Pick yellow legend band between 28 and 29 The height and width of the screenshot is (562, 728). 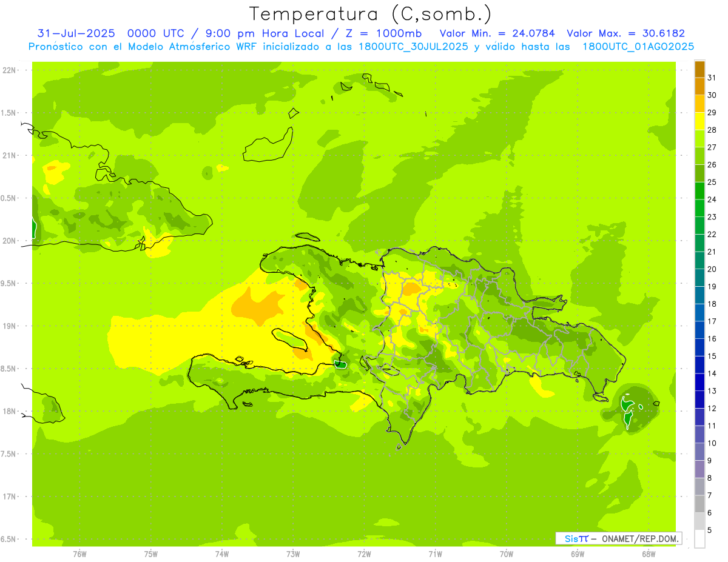coord(699,121)
